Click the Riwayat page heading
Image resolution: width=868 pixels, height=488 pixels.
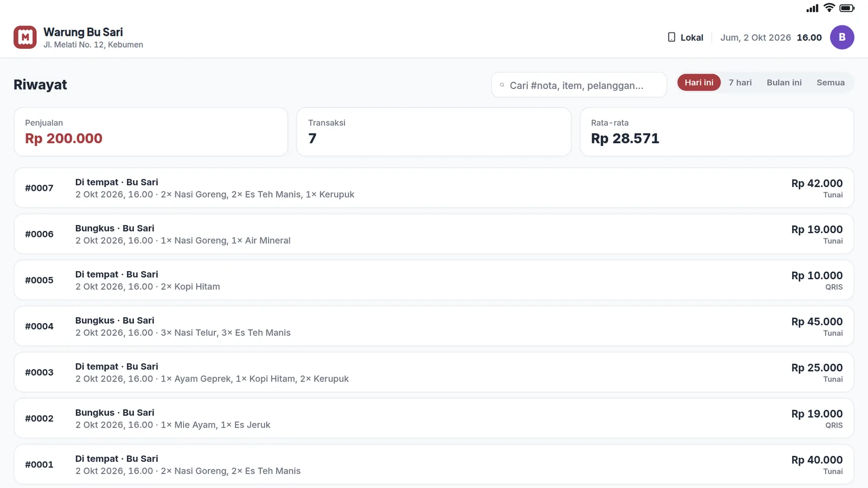tap(40, 85)
